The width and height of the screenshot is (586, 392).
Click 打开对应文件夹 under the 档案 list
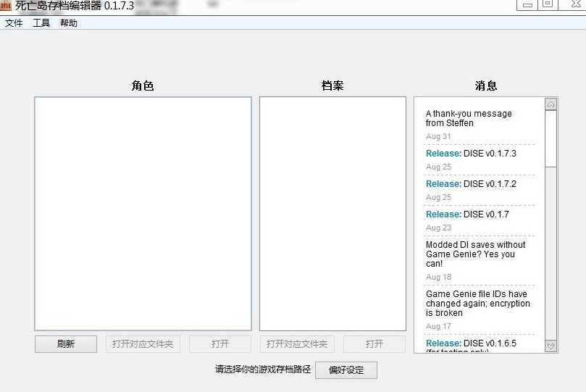click(x=297, y=343)
